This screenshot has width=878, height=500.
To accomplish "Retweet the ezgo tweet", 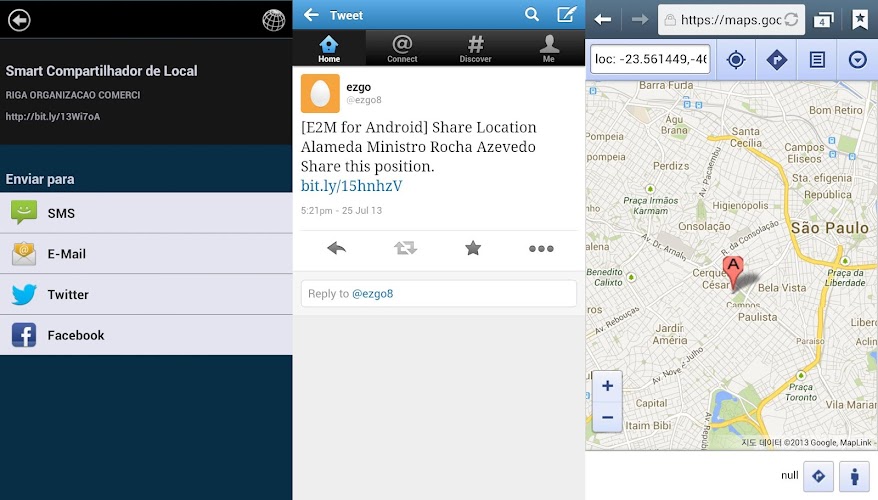I will tap(405, 248).
